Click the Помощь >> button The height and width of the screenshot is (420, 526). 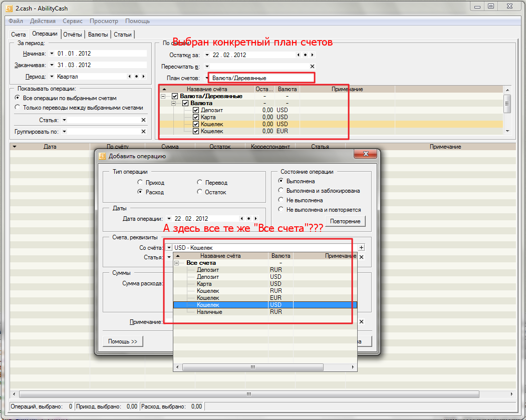point(123,341)
